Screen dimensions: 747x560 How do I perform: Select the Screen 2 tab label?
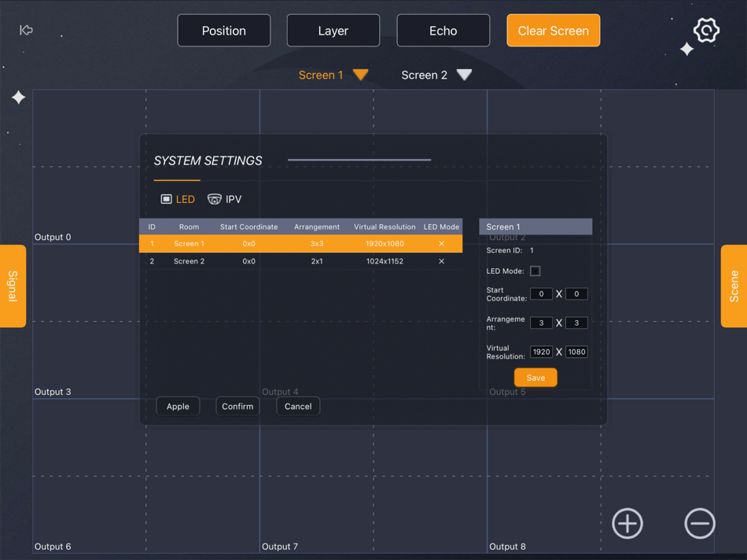pyautogui.click(x=424, y=75)
